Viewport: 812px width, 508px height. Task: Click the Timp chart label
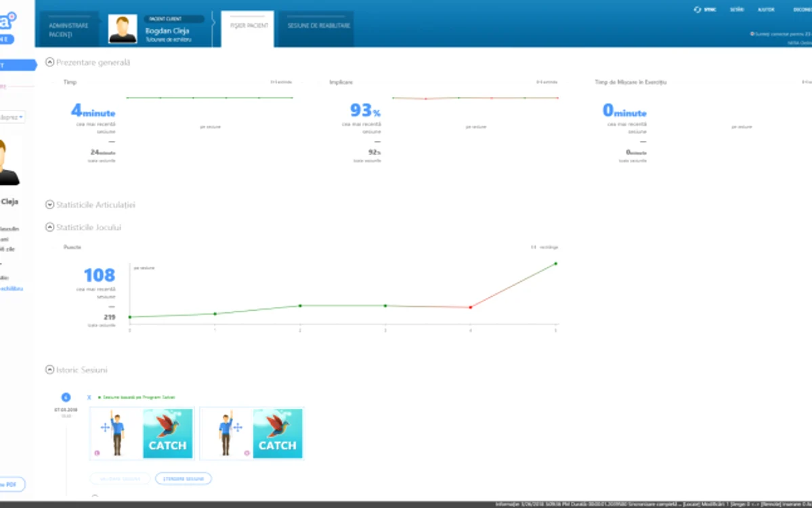(x=70, y=82)
